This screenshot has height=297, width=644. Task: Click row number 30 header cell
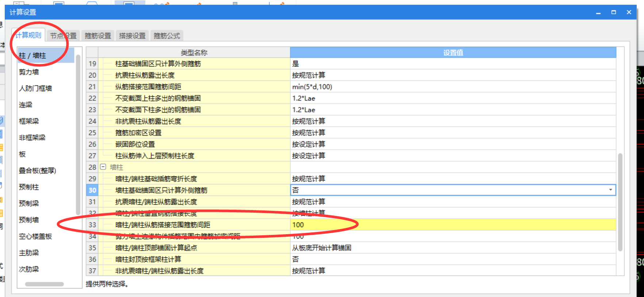(x=92, y=190)
